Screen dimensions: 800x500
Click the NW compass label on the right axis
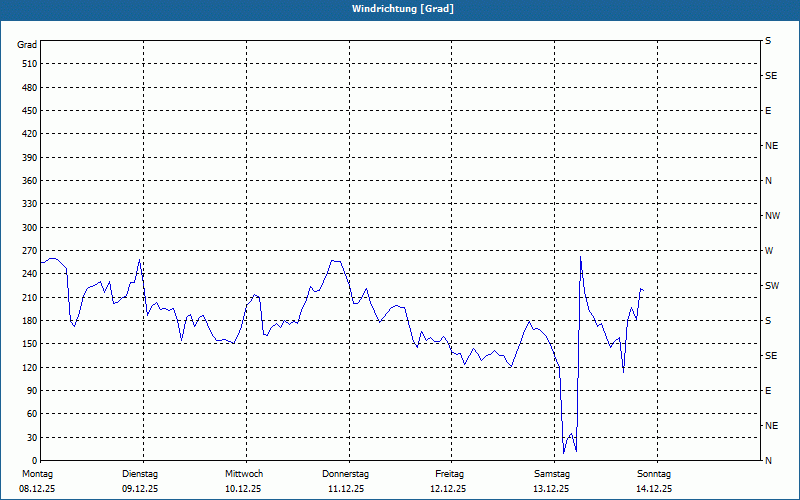pos(772,215)
